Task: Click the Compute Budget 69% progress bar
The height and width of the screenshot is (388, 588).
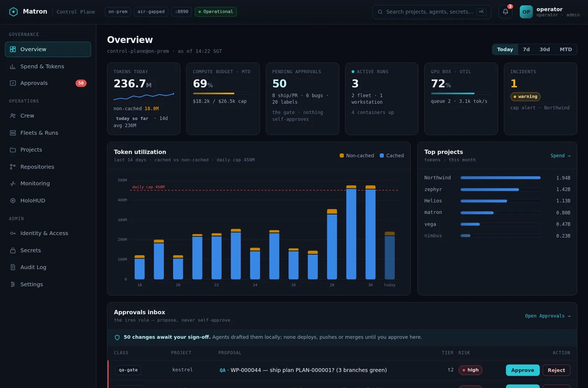Action: 223,93
